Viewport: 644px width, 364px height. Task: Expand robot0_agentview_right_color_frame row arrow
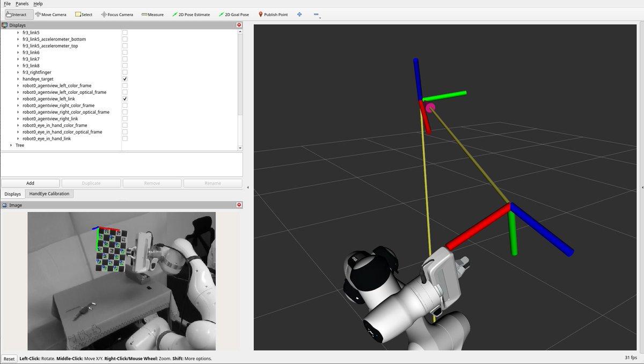(18, 105)
